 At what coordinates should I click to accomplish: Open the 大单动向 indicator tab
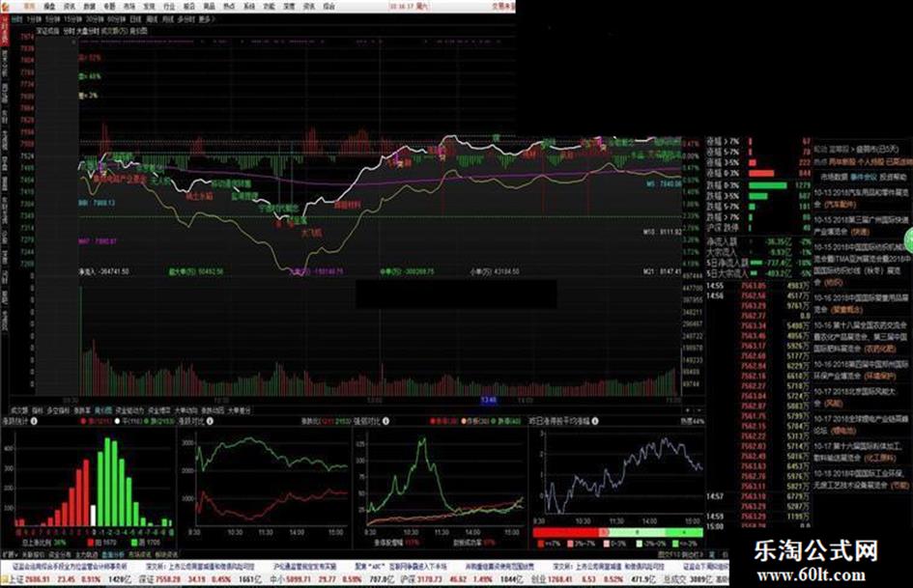[x=185, y=410]
